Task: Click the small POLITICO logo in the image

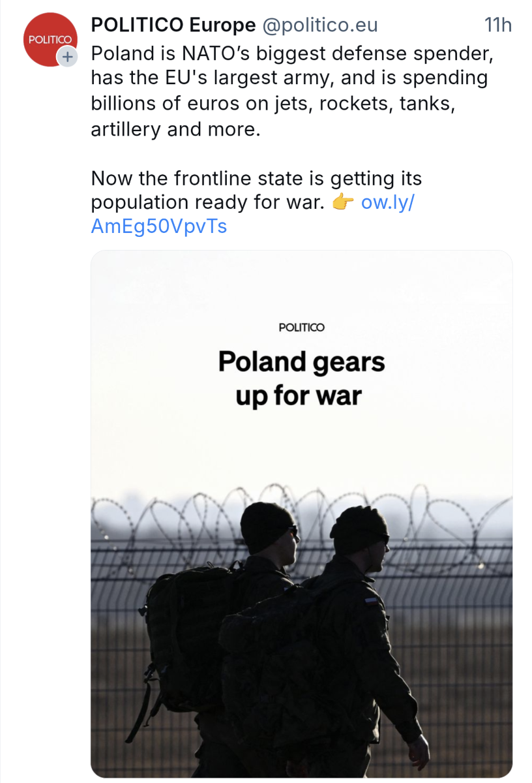Action: coord(301,328)
